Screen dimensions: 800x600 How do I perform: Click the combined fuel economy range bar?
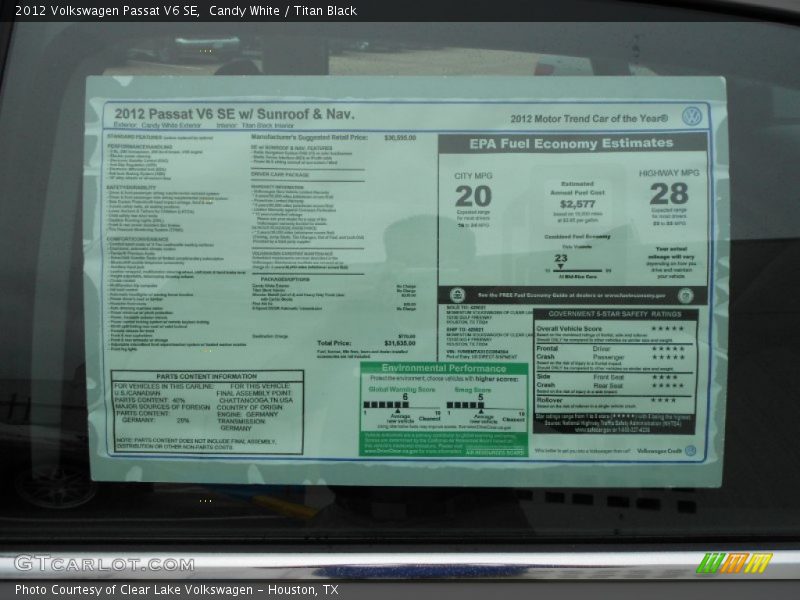click(577, 270)
